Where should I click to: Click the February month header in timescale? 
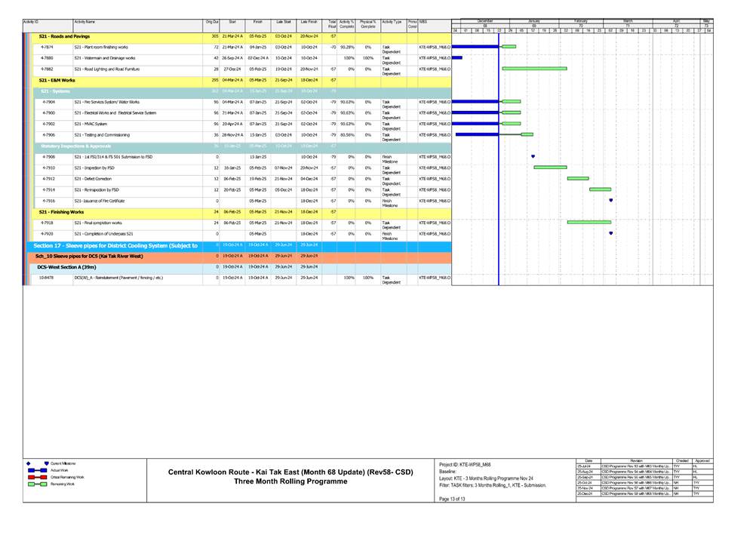tap(580, 20)
